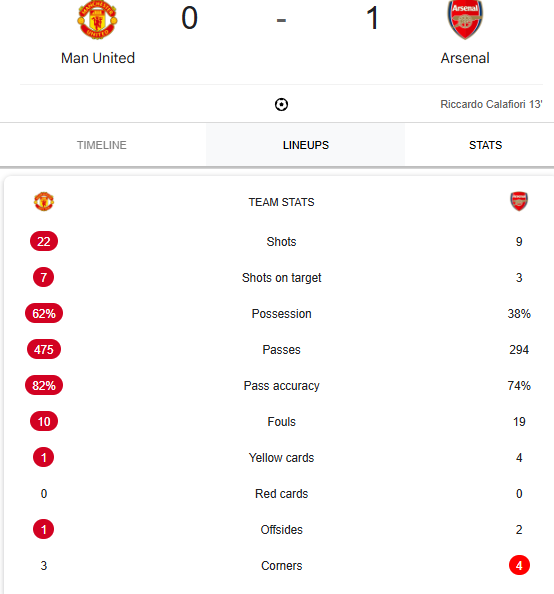This screenshot has width=554, height=594.
Task: Click the Shots on target label
Action: [282, 278]
